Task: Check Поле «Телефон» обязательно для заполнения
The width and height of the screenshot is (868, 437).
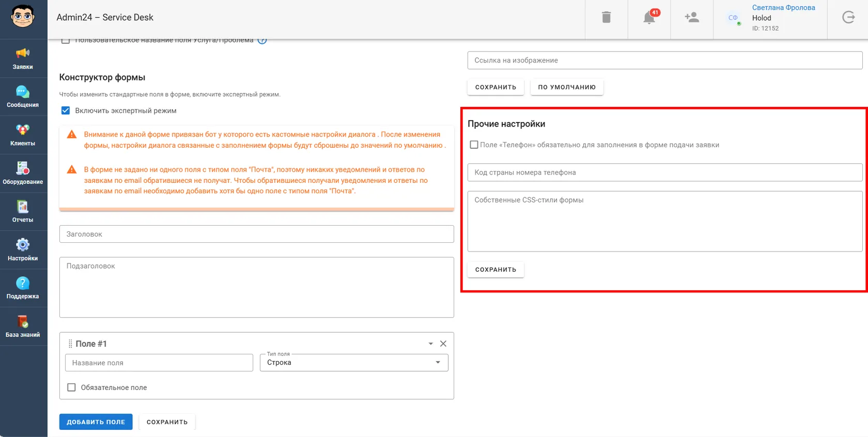Action: pyautogui.click(x=474, y=145)
